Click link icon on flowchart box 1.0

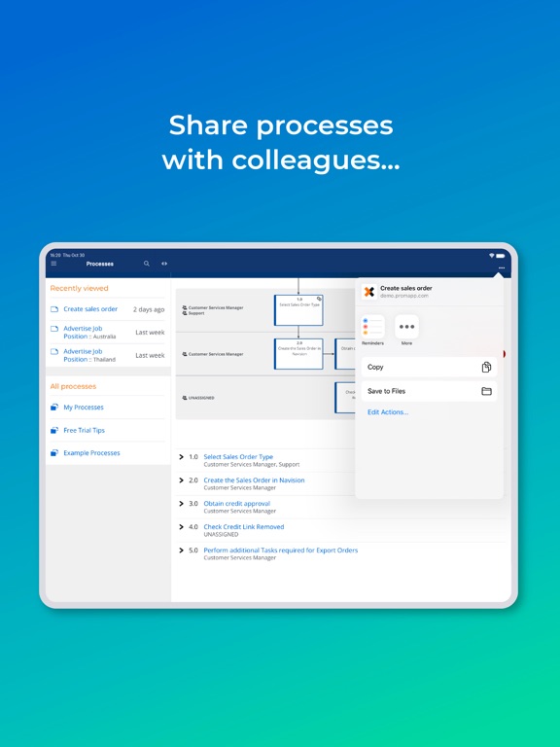[319, 299]
